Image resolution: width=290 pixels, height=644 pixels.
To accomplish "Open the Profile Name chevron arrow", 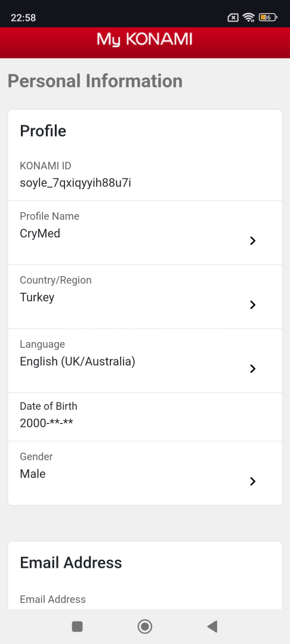I will point(252,241).
